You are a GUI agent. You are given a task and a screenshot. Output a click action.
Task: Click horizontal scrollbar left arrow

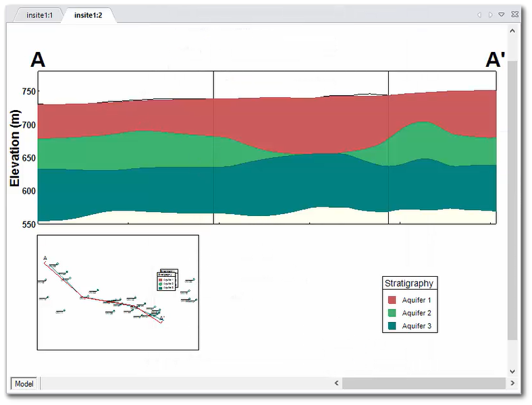tap(337, 383)
